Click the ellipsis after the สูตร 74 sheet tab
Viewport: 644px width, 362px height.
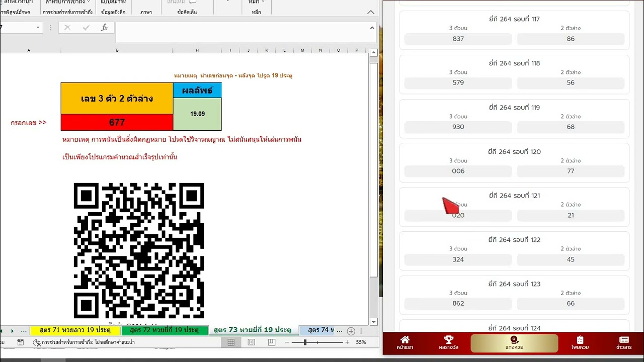coord(339,331)
